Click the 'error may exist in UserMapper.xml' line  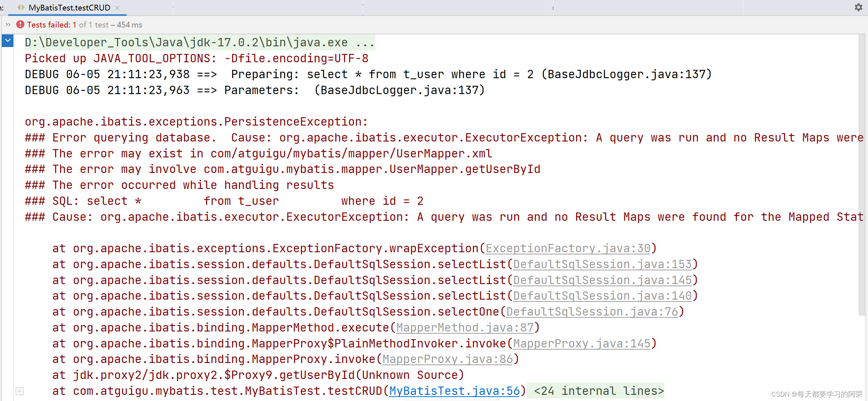[x=258, y=153]
